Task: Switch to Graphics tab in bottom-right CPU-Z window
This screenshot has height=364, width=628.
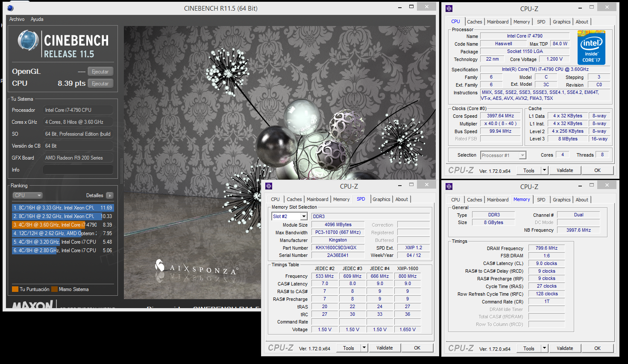Action: point(561,200)
